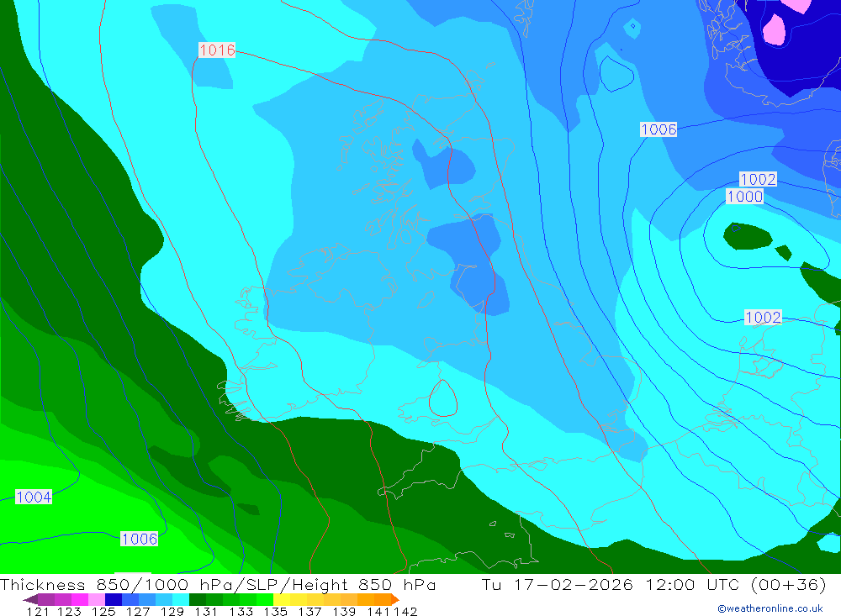The width and height of the screenshot is (841, 616).
Task: Click the 1004 contour label
Action: (x=34, y=497)
